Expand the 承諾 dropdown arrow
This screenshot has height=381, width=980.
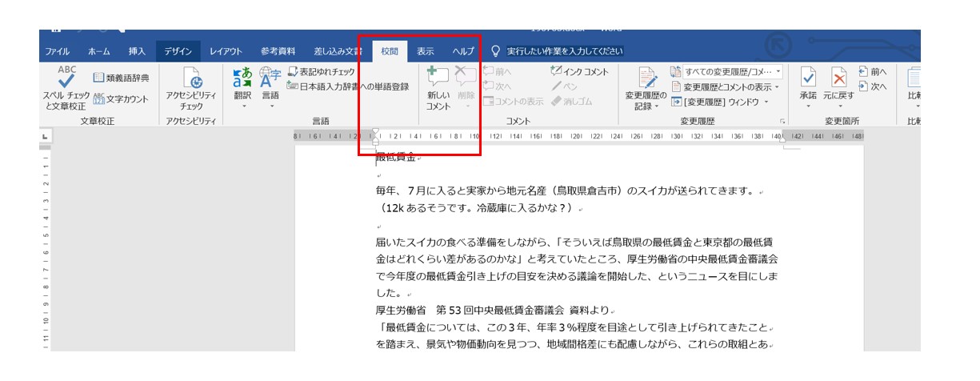pos(808,106)
